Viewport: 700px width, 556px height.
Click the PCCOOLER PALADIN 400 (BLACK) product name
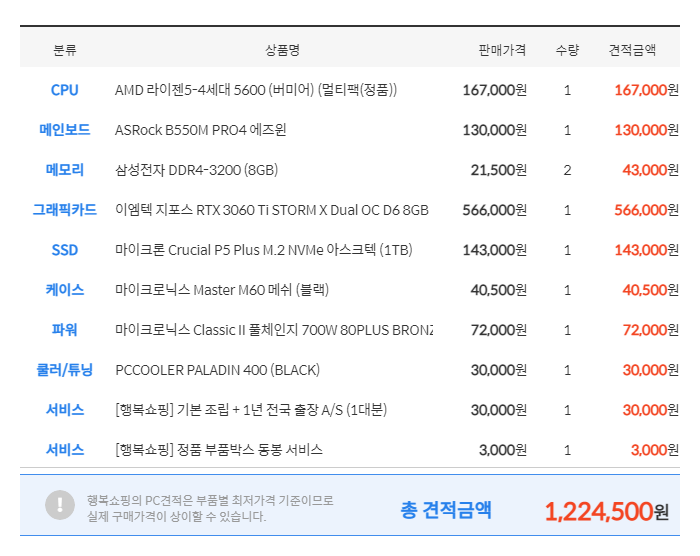click(217, 370)
